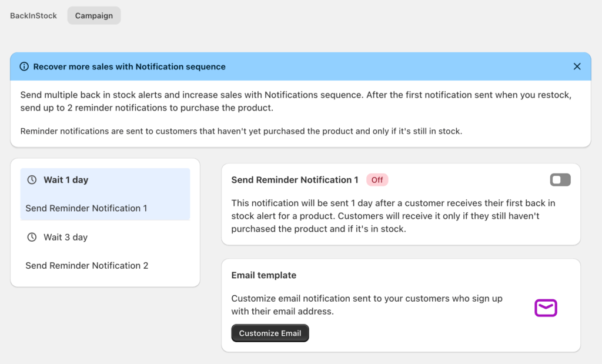Click the reminder notification description paragraph
The height and width of the screenshot is (364, 602).
[393, 216]
